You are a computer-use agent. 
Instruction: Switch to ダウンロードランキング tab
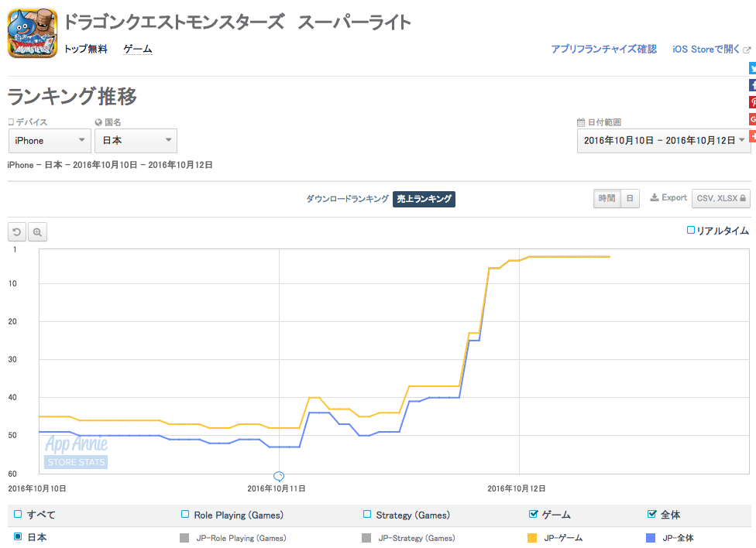(347, 199)
